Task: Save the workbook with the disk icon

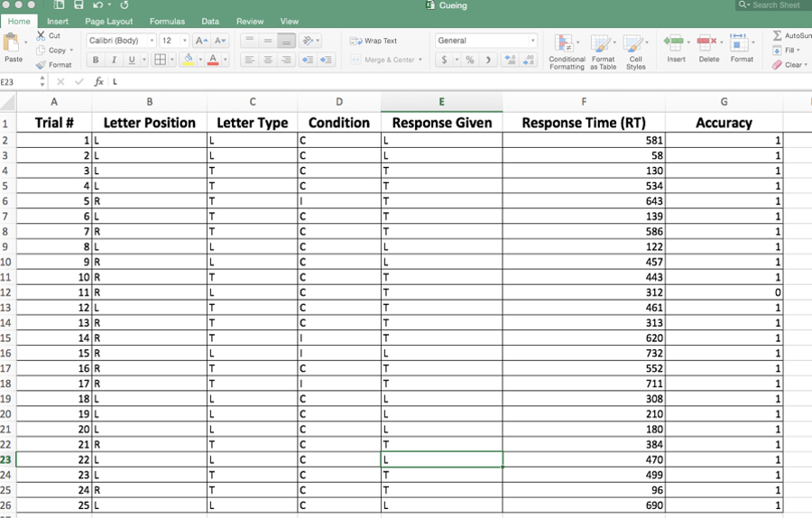Action: pyautogui.click(x=78, y=5)
